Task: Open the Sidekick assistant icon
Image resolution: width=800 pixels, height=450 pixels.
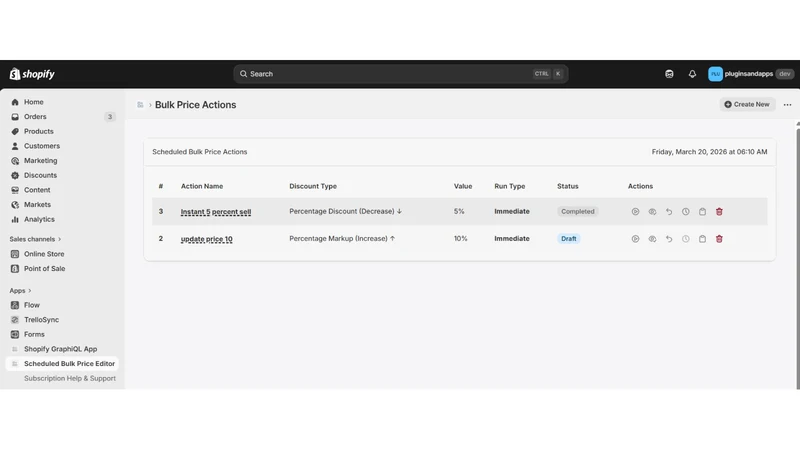Action: tap(669, 74)
